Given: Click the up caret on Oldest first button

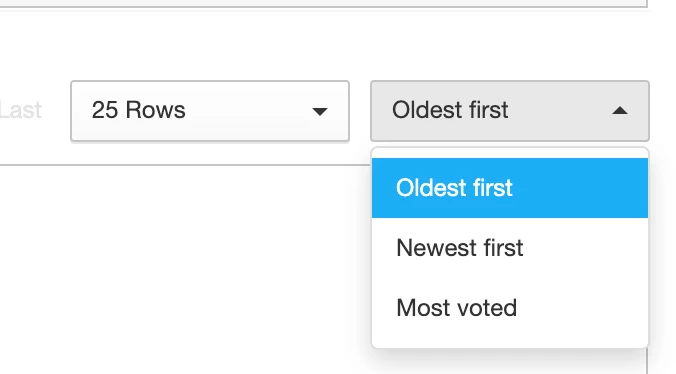Looking at the screenshot, I should coord(620,111).
